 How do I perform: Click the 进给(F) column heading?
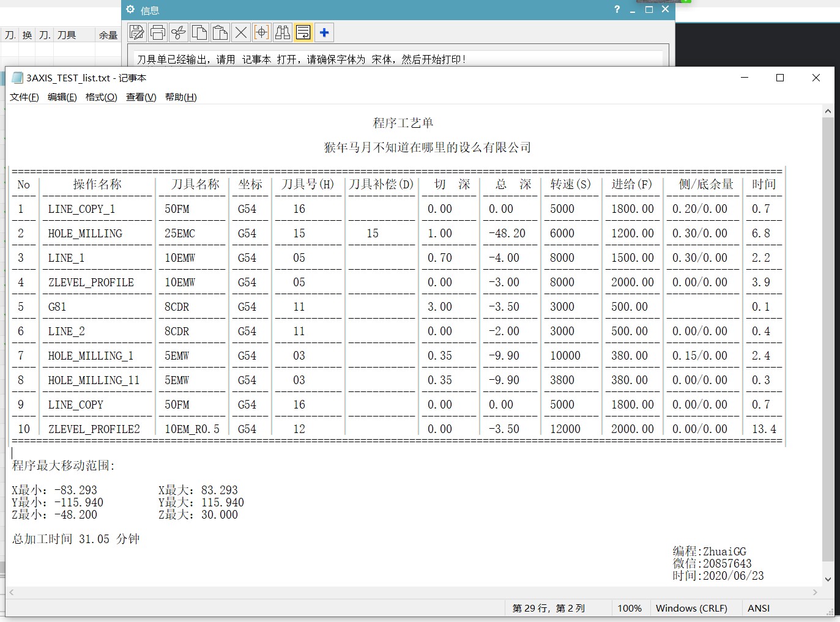(x=632, y=184)
